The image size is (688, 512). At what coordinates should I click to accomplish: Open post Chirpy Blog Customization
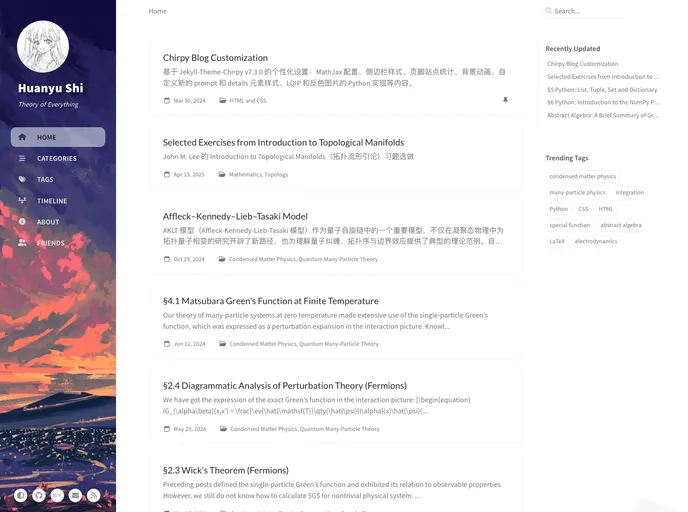pos(215,58)
